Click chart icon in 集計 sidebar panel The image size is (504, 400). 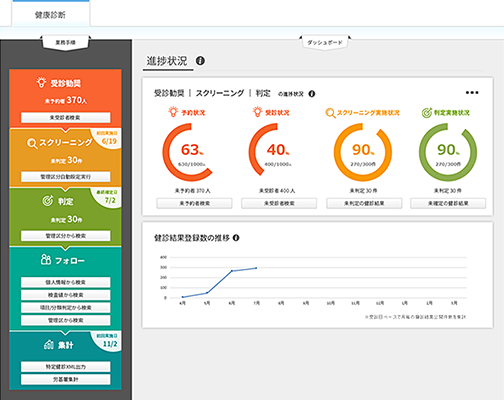(x=49, y=345)
